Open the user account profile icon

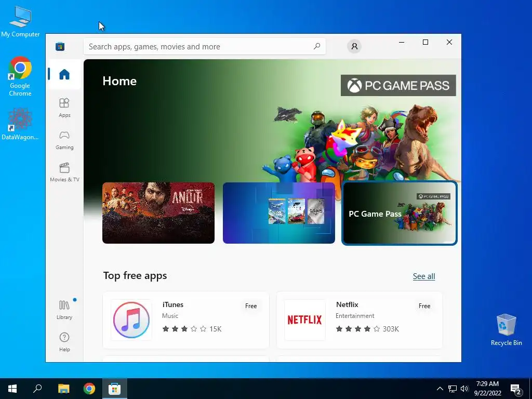coord(354,46)
